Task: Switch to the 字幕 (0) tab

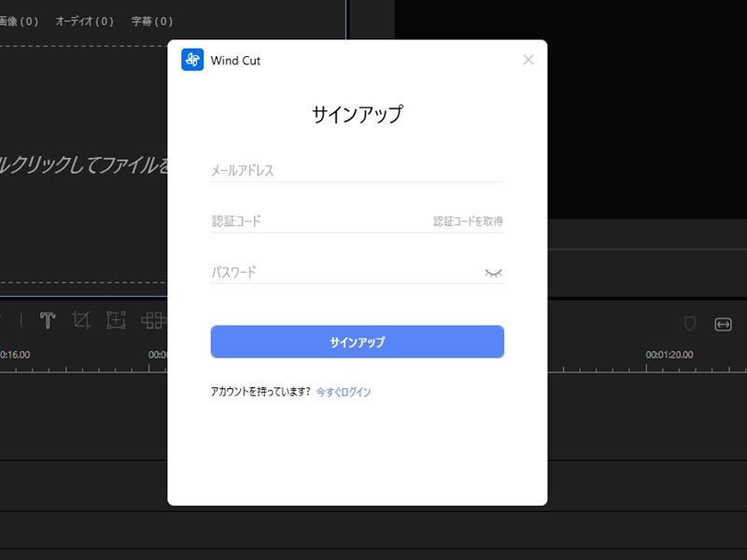Action: click(152, 21)
